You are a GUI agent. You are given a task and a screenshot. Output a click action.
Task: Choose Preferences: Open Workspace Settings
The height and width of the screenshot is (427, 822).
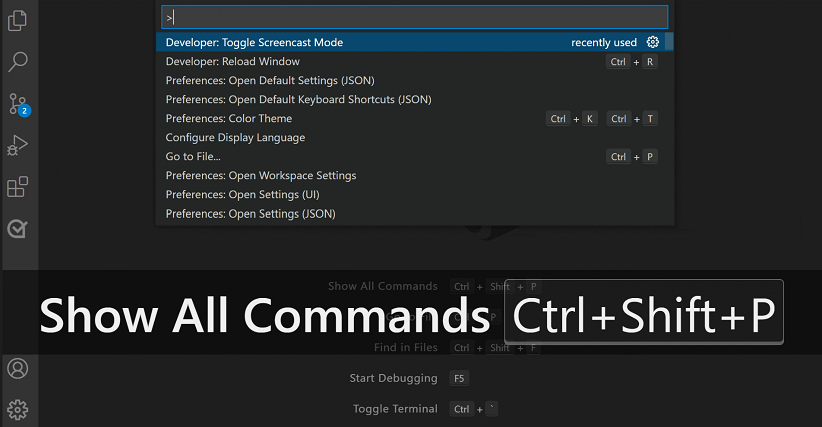pyautogui.click(x=261, y=175)
